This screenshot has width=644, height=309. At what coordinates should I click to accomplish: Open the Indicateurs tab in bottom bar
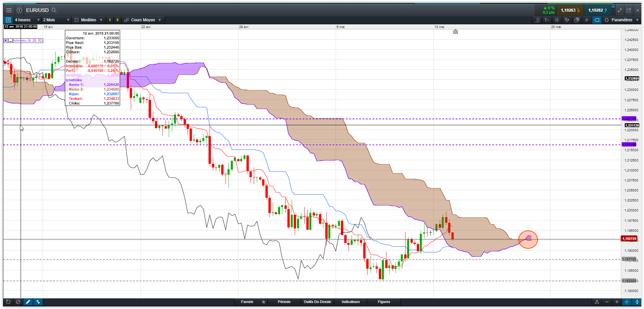[x=351, y=302]
